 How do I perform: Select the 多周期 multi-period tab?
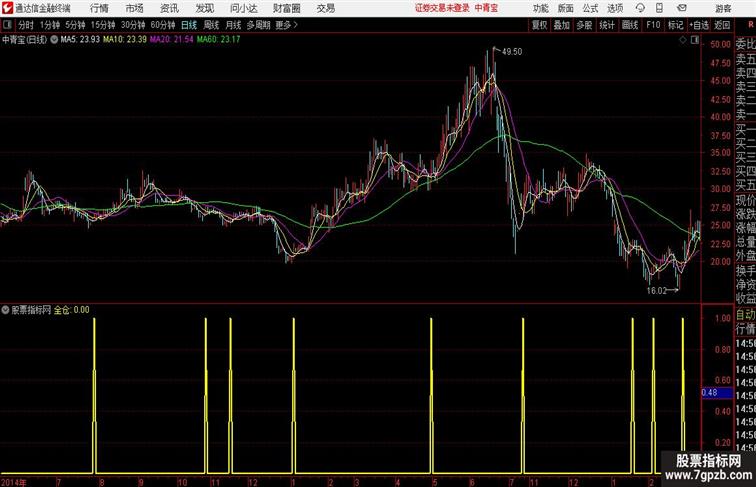pyautogui.click(x=258, y=25)
